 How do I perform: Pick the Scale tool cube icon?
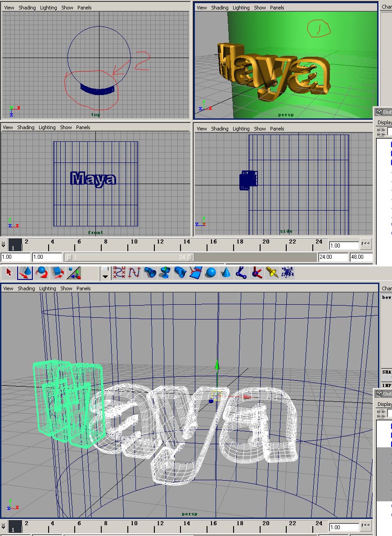tap(58, 273)
